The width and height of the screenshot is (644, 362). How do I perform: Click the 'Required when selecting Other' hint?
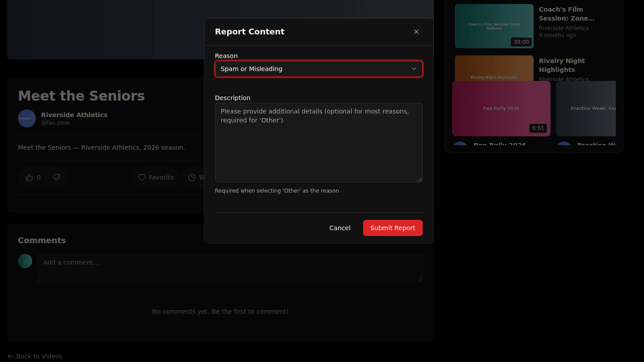(x=277, y=191)
